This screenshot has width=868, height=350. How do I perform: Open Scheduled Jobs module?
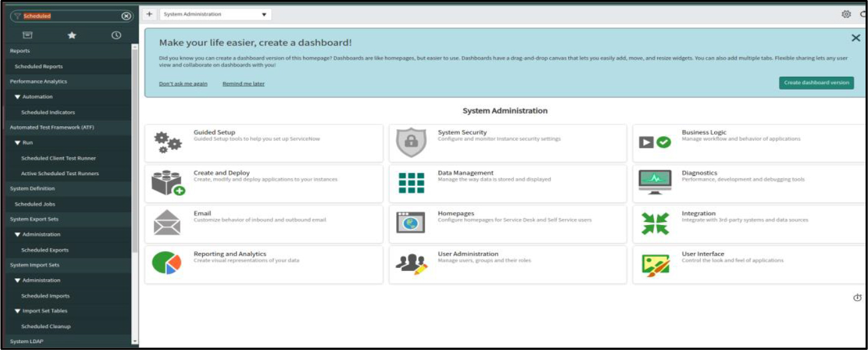[35, 204]
